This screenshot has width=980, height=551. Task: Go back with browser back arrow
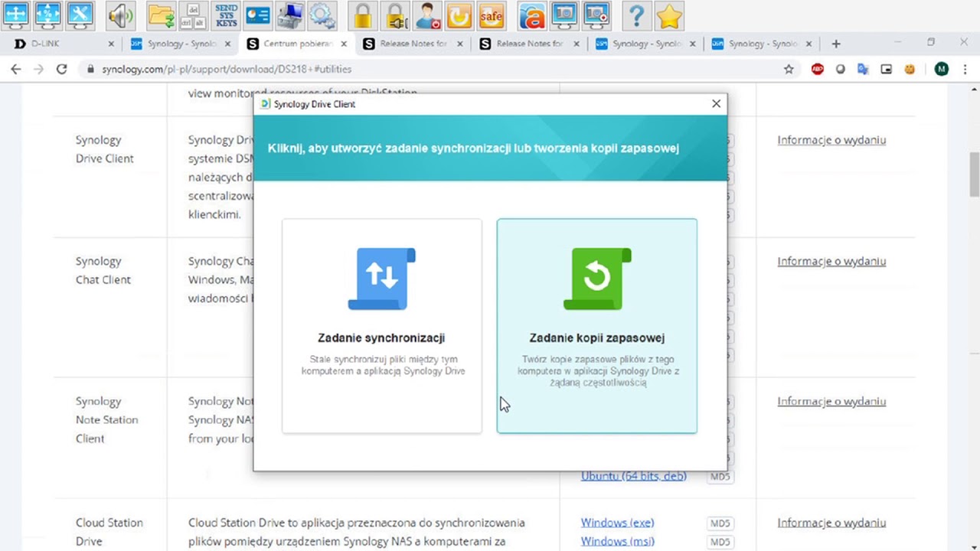point(16,69)
